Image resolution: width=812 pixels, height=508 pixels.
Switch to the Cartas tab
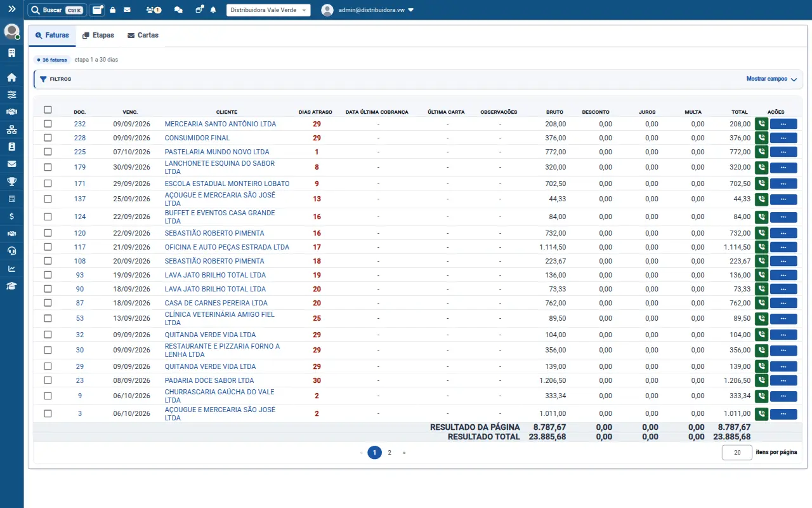(143, 36)
